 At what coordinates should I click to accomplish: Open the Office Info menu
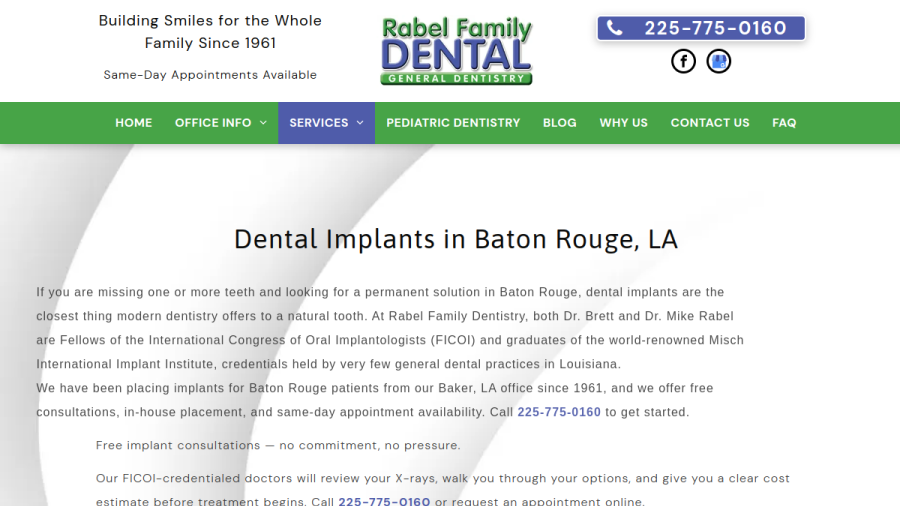click(220, 123)
